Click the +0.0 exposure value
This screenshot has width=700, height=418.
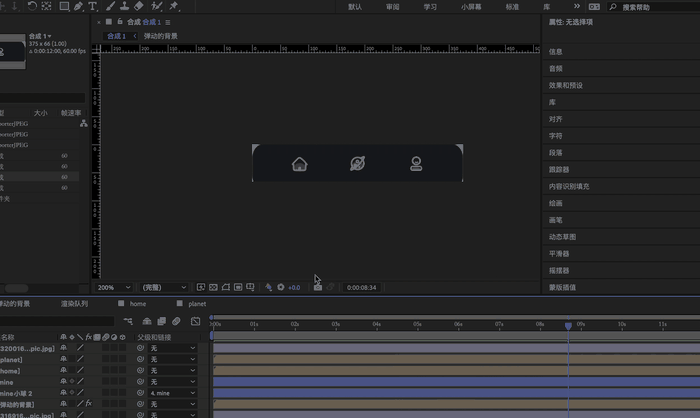coord(294,288)
